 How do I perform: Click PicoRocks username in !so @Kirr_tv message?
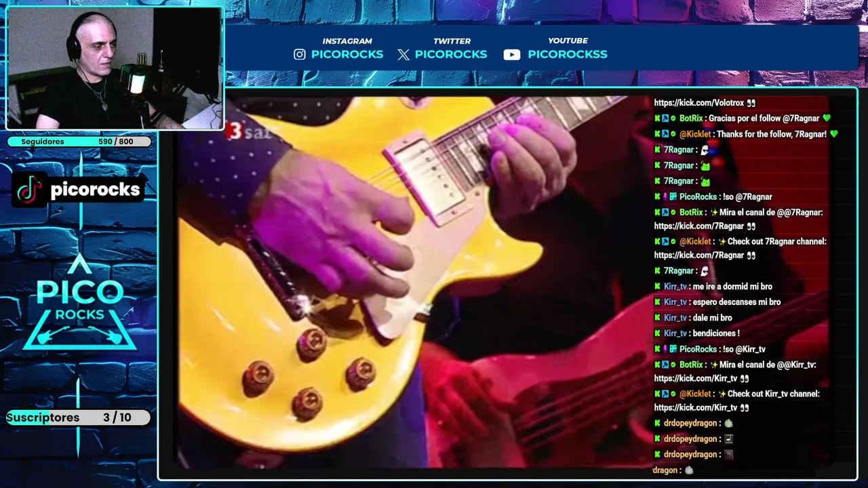click(x=698, y=350)
